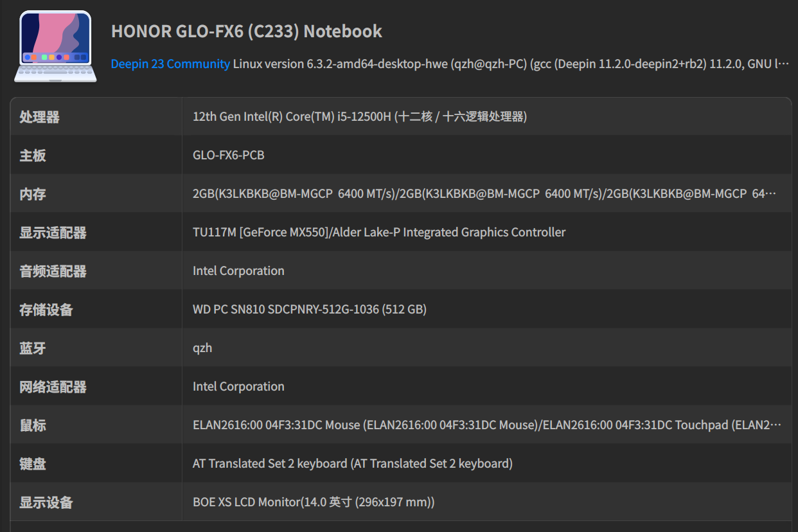Click the GLO-FX6-PCB motherboard value
Image resolution: width=798 pixels, height=532 pixels.
228,155
